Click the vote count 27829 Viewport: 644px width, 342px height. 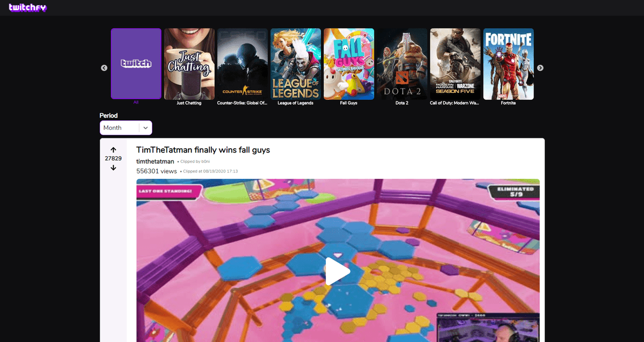[x=113, y=158]
